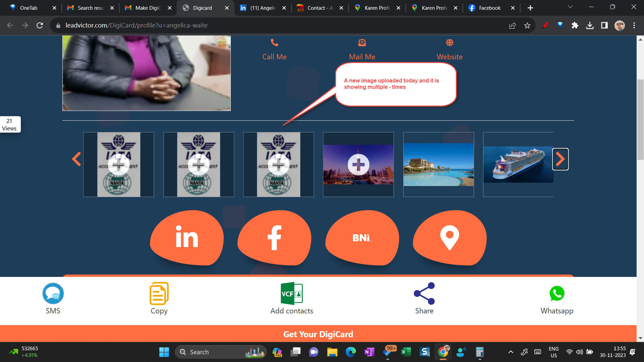This screenshot has width=644, height=362.
Task: Go to next gallery image arrow
Action: click(560, 159)
